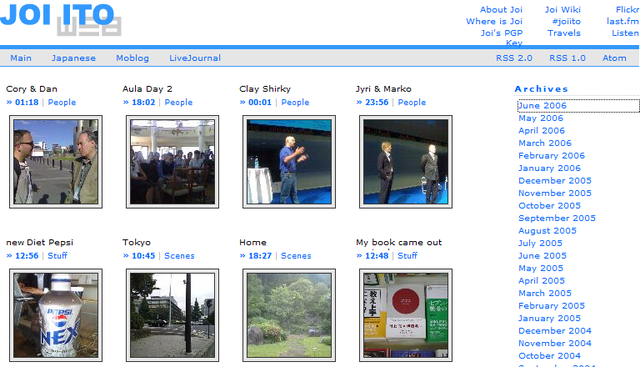This screenshot has height=367, width=640.
Task: Switch to the Japanese navigation item
Action: point(73,58)
